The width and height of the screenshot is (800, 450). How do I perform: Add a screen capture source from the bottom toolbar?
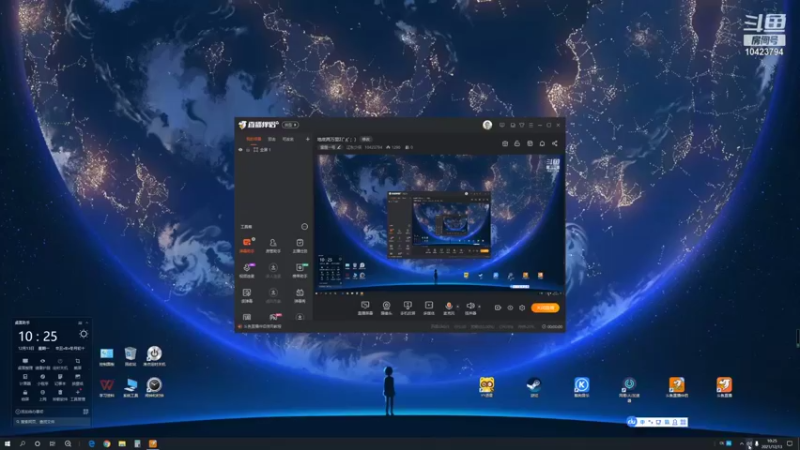click(x=365, y=308)
